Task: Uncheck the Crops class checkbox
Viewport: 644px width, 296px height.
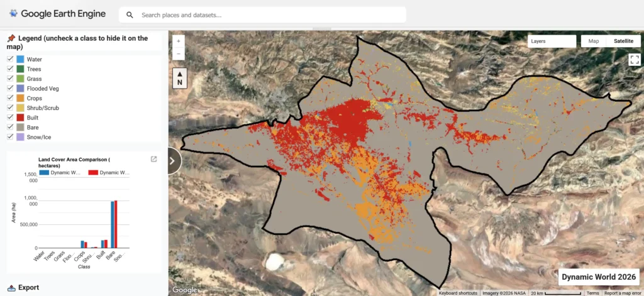Action: point(10,98)
